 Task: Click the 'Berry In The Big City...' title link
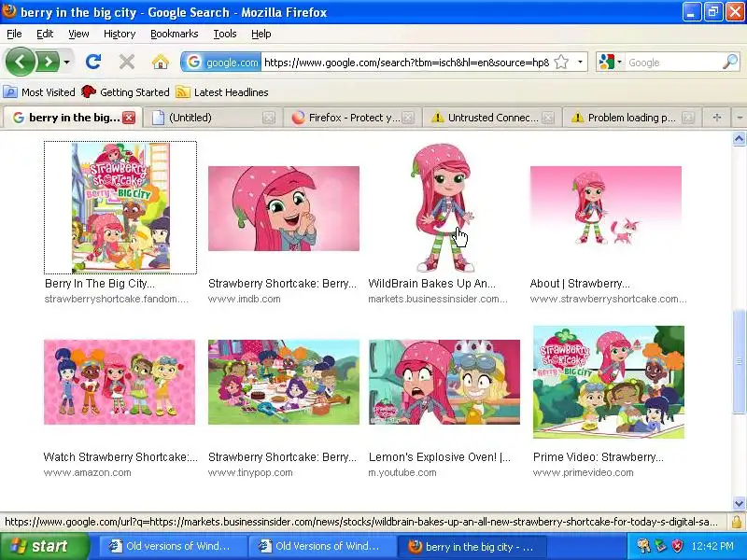pos(100,284)
